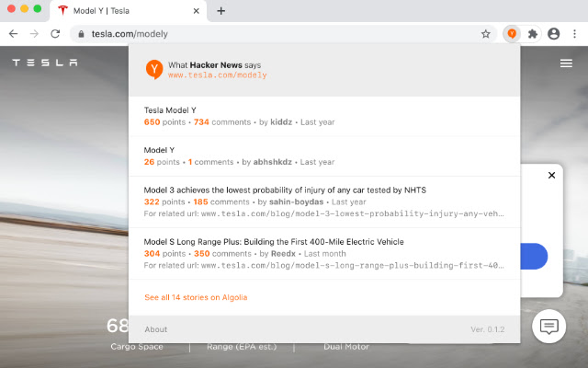
Task: Open the Chrome three-dot menu
Action: click(x=574, y=34)
